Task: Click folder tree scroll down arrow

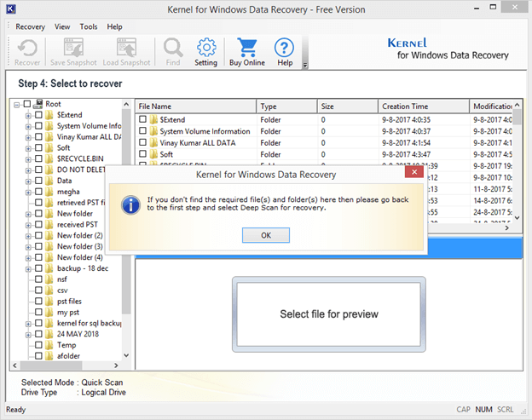Action: [x=126, y=355]
